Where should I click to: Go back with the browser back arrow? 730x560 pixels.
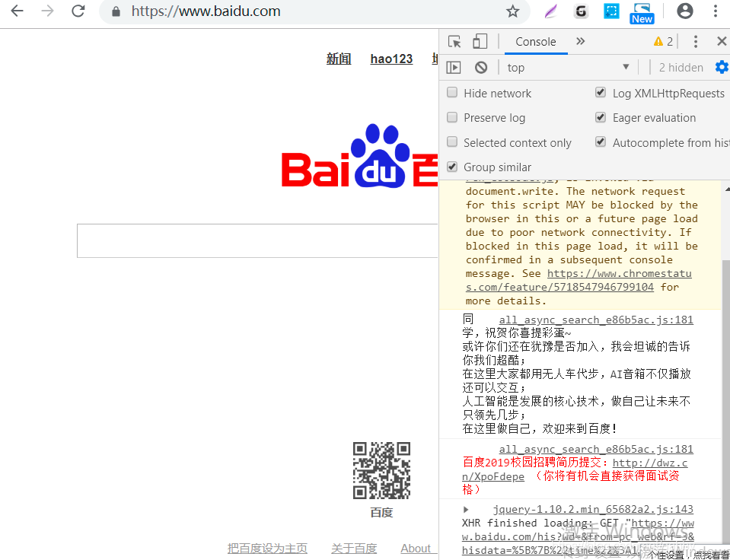coord(17,11)
